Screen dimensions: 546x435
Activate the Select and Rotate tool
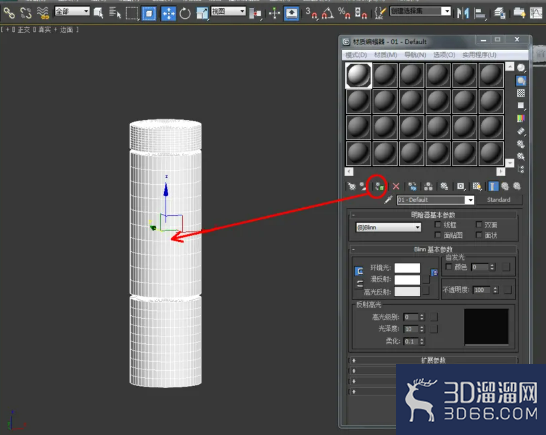point(185,14)
